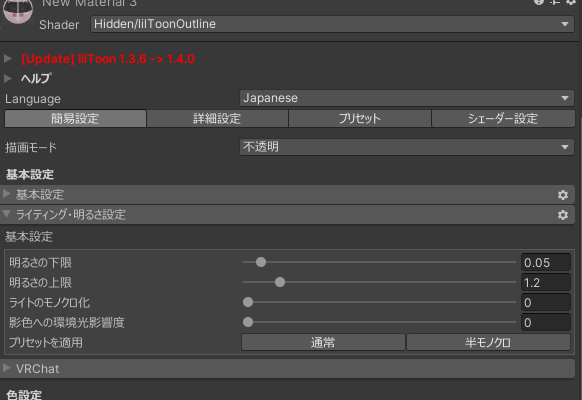Viewport: 582px width, 400px height.
Task: Expand the ヘルプ foldout
Action: coord(7,78)
